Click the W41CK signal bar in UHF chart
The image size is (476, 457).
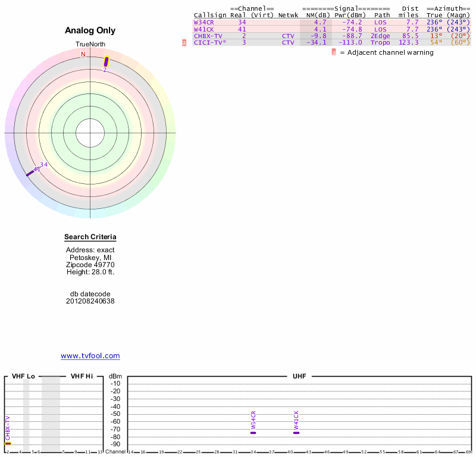[x=296, y=433]
